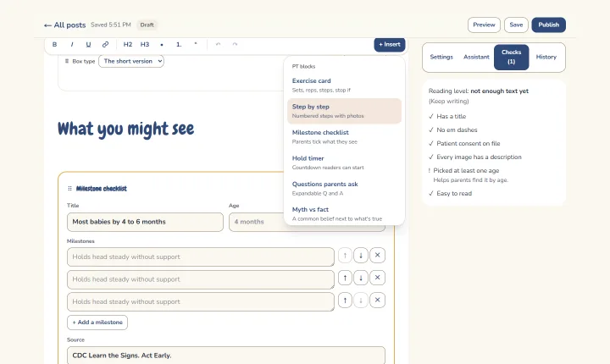
Task: Move first milestone row up
Action: tap(345, 256)
